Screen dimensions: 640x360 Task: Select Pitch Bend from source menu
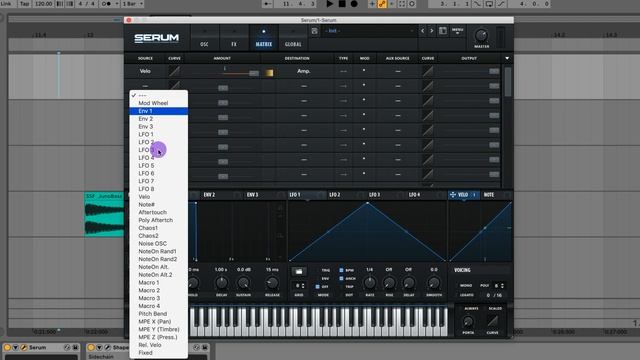(x=158, y=313)
